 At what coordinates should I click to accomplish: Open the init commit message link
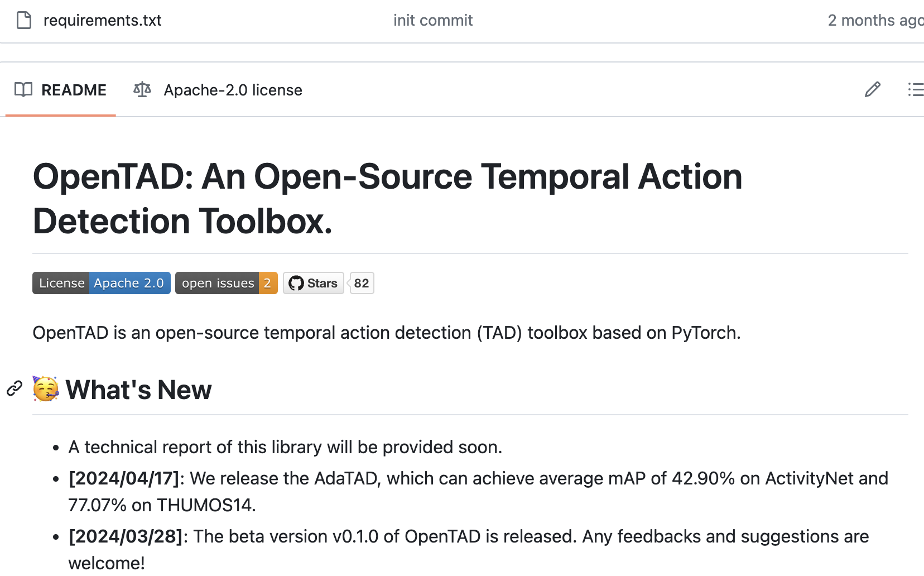tap(433, 20)
